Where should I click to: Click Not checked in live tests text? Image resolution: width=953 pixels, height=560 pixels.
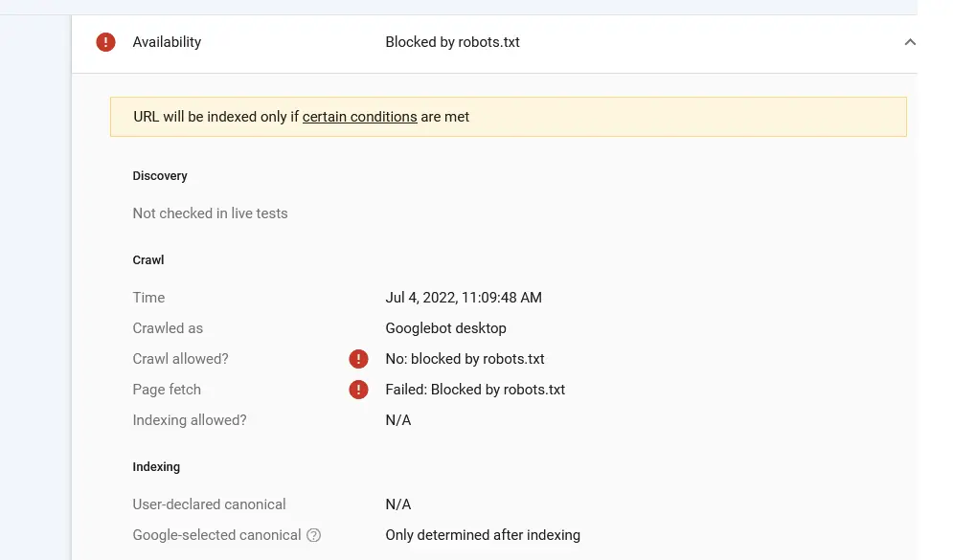click(x=210, y=213)
